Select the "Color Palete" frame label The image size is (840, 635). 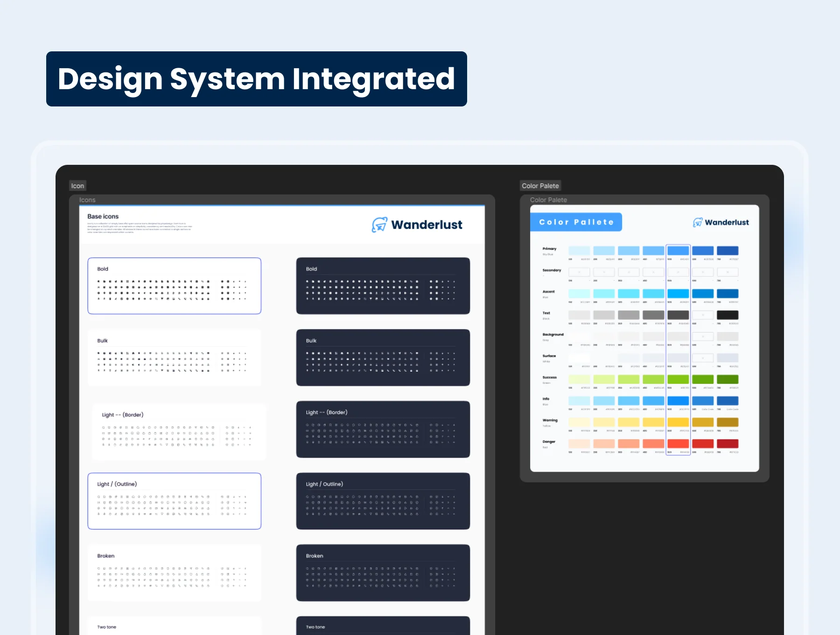coord(540,186)
